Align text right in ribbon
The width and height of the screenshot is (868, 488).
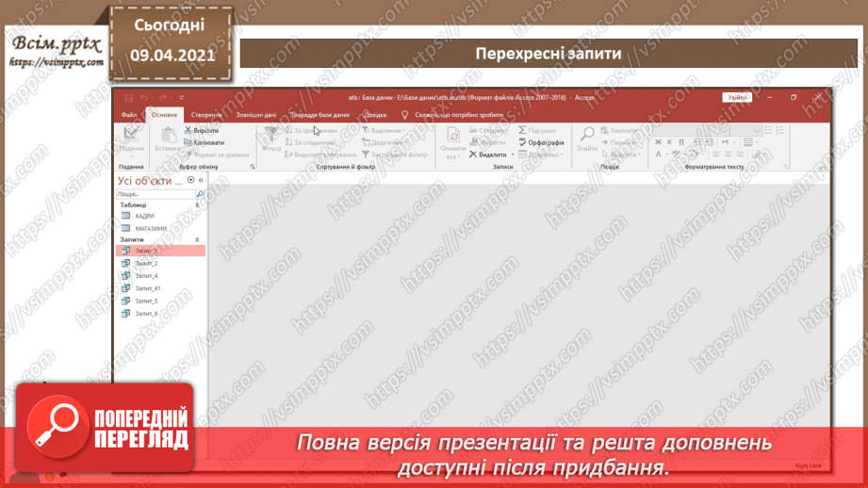coord(740,155)
